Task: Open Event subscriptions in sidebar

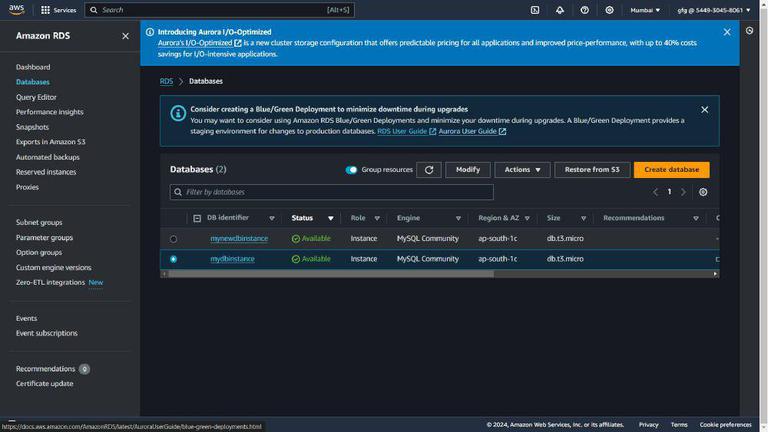Action: pyautogui.click(x=47, y=333)
